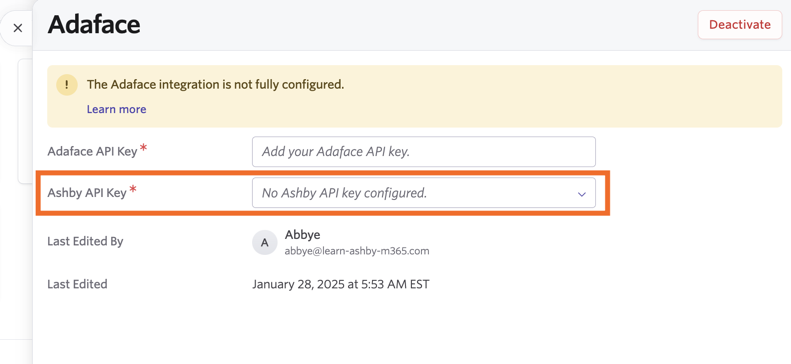Select the Abbye user name

303,234
